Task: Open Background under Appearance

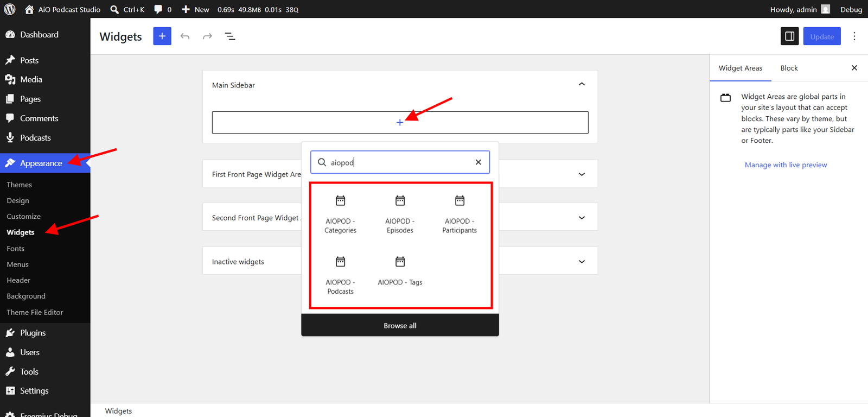Action: tap(26, 296)
